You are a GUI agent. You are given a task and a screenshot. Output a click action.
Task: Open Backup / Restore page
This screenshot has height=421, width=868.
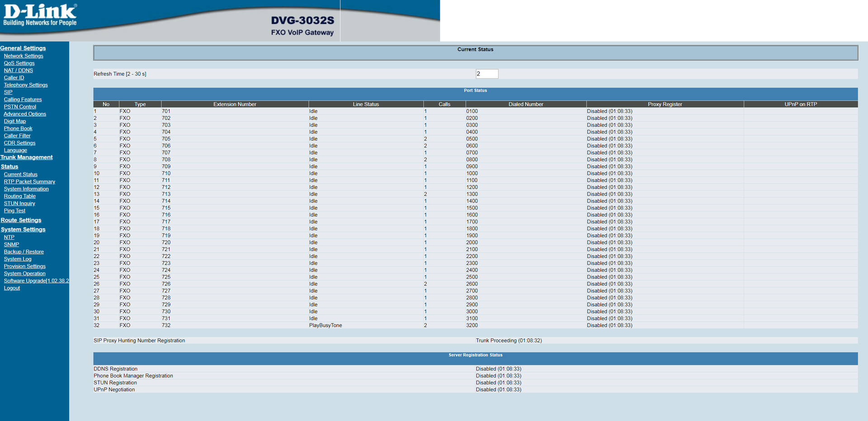click(24, 252)
